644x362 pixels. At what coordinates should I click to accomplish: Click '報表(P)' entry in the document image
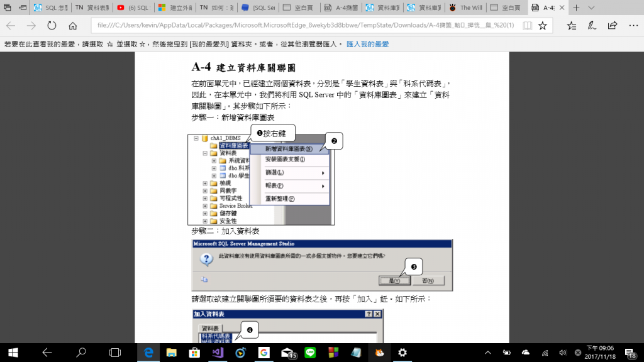tap(274, 185)
